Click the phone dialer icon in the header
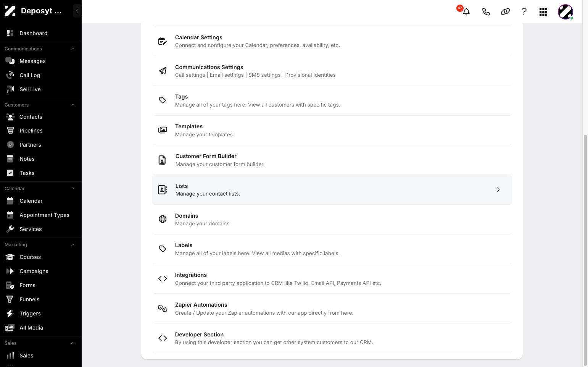588x367 pixels. tap(486, 12)
